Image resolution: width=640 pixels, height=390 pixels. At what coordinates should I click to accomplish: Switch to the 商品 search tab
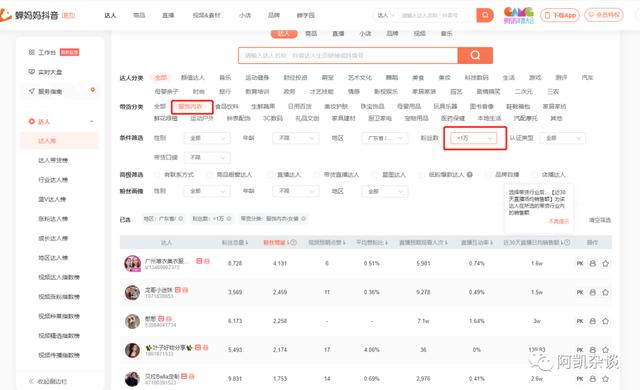pyautogui.click(x=311, y=33)
